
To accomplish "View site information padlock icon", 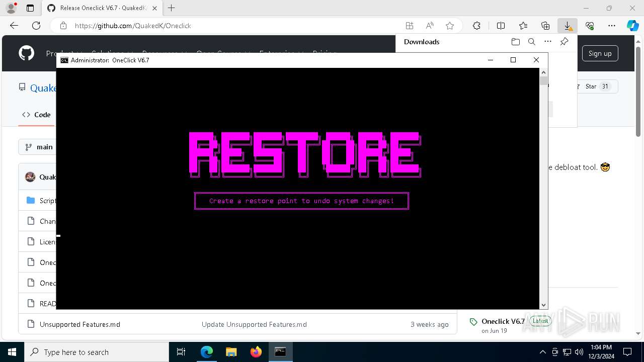I will tap(63, 26).
